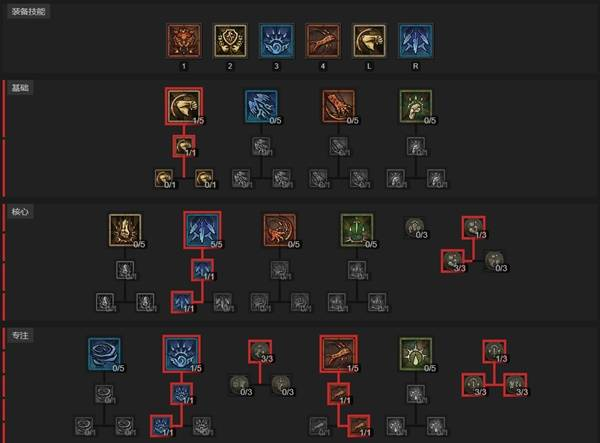This screenshot has width=600, height=443.
Task: Add a point to gold fist basic skill 1/5
Action: point(184,106)
